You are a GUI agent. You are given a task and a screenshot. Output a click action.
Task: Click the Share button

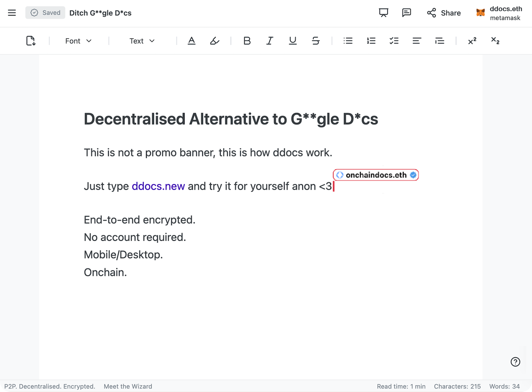pos(444,13)
